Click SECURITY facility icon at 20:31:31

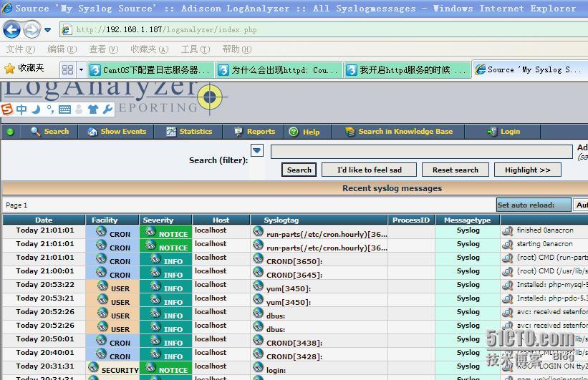(93, 367)
